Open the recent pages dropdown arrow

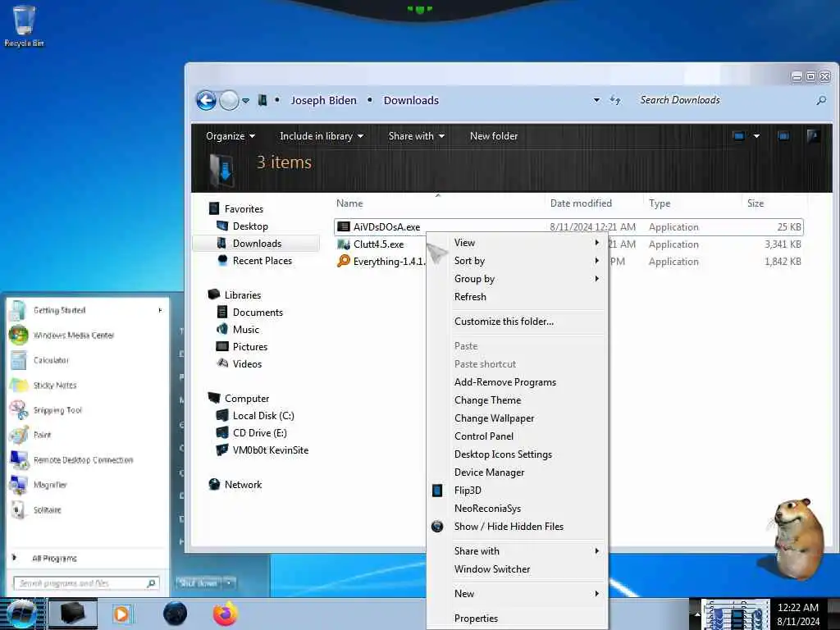pyautogui.click(x=245, y=101)
